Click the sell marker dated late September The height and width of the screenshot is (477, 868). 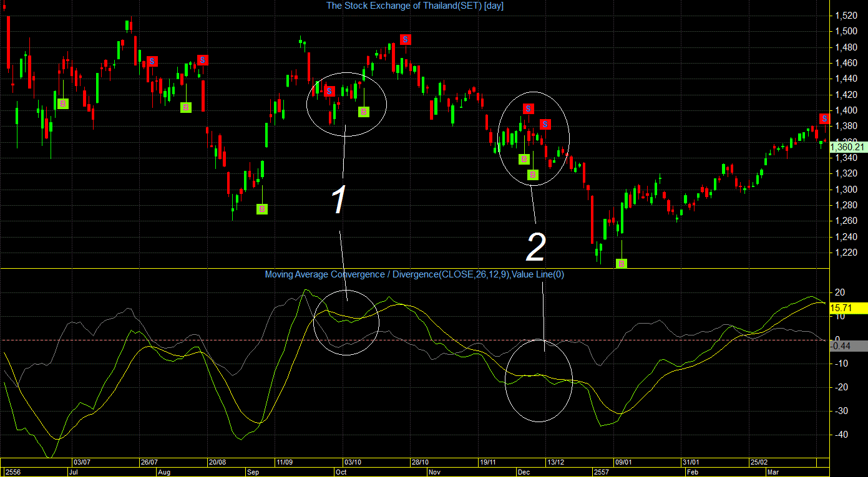[330, 90]
